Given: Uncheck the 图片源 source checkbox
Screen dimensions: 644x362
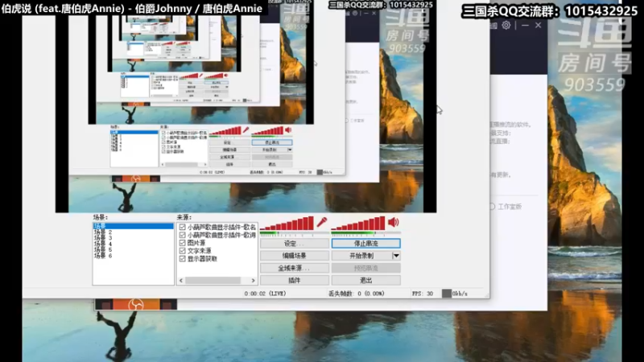Looking at the screenshot, I should point(183,243).
